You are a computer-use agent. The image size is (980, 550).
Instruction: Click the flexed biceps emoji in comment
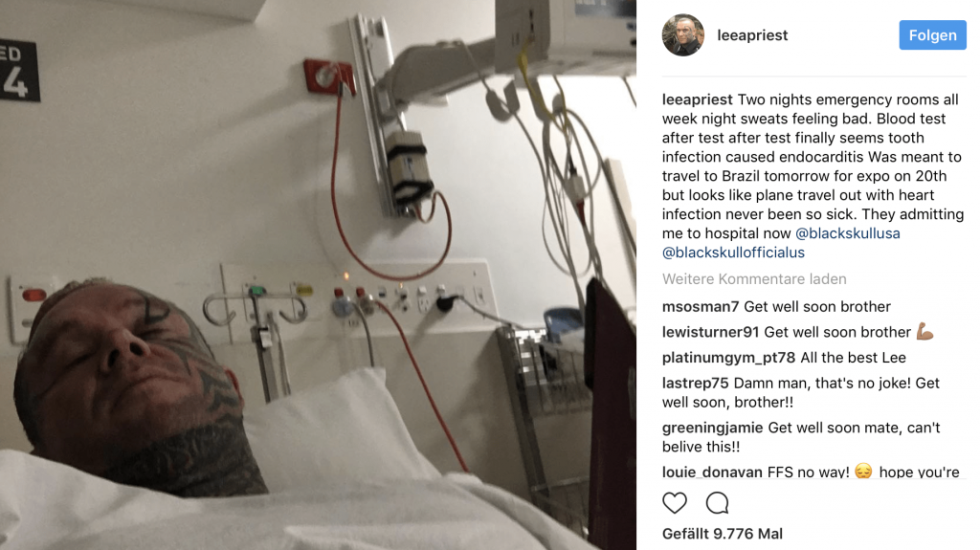click(x=925, y=331)
